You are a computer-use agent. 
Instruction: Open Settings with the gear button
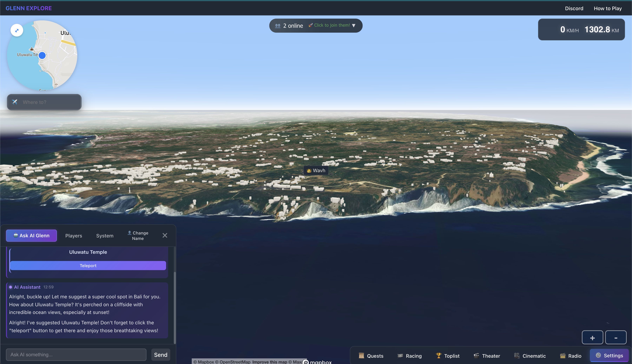tap(609, 355)
